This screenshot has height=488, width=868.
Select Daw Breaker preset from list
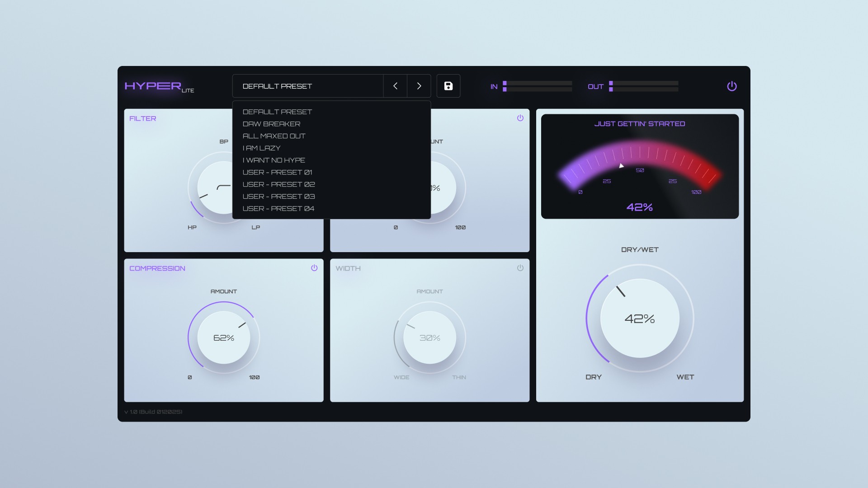click(x=271, y=124)
